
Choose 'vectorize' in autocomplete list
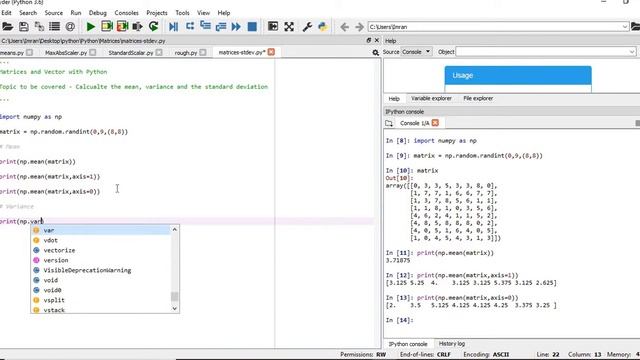101,250
